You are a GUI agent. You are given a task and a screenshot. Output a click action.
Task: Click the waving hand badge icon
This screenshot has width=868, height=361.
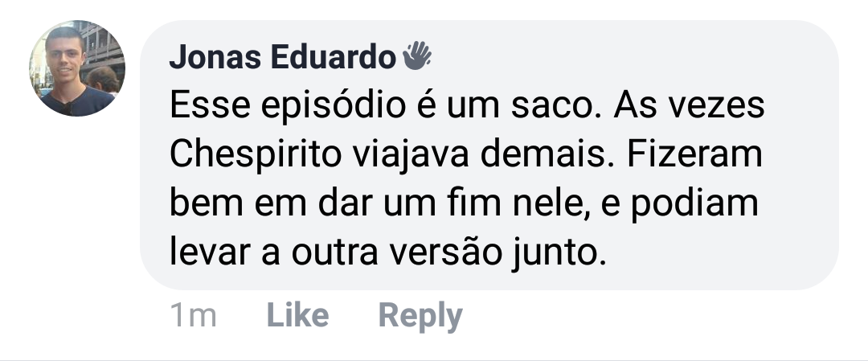click(x=417, y=55)
